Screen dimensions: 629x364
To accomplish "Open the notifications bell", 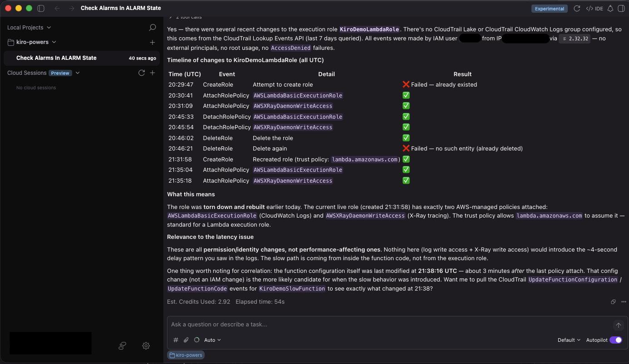I will pos(610,8).
